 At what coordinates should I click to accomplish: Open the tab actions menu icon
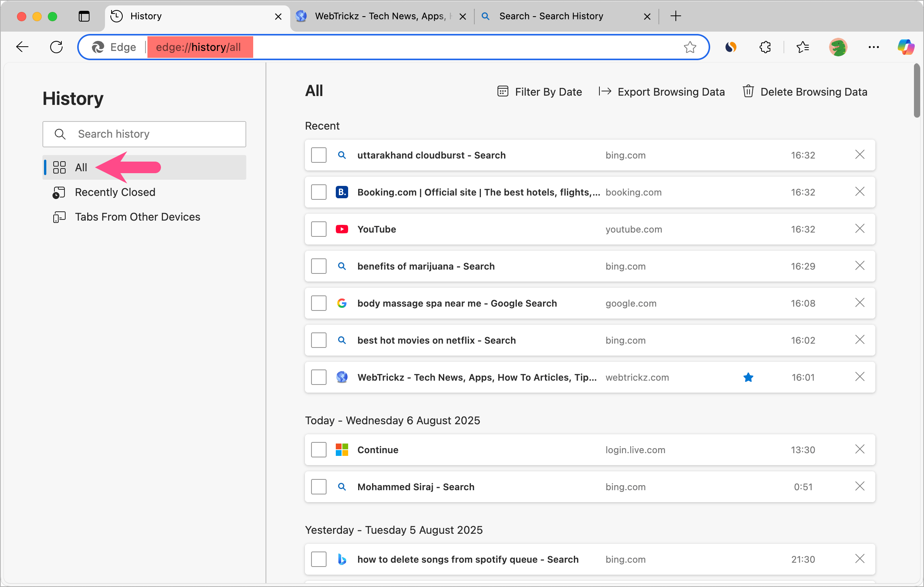(x=84, y=16)
